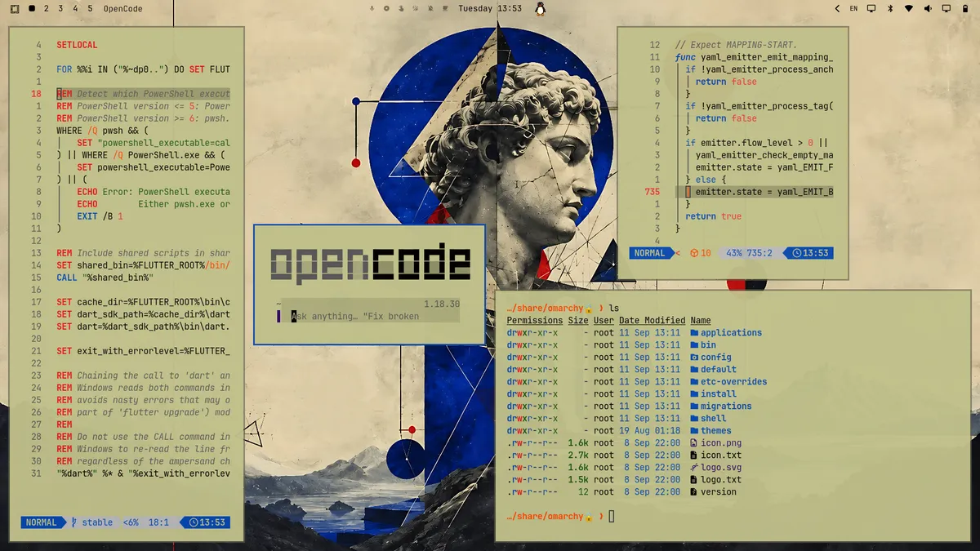Screen dimensions: 980x551
Task: Open the Tuesday 13:53 clock
Action: (490, 8)
